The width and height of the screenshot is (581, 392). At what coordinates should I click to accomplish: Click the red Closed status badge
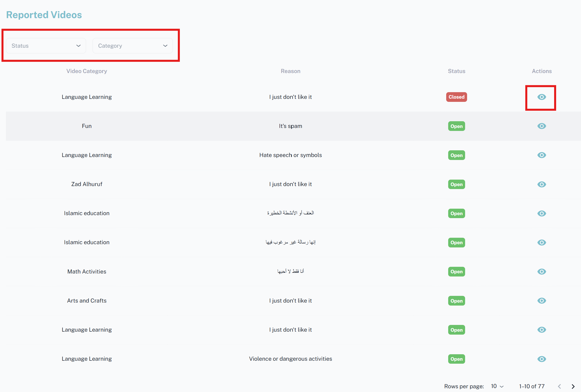[456, 97]
